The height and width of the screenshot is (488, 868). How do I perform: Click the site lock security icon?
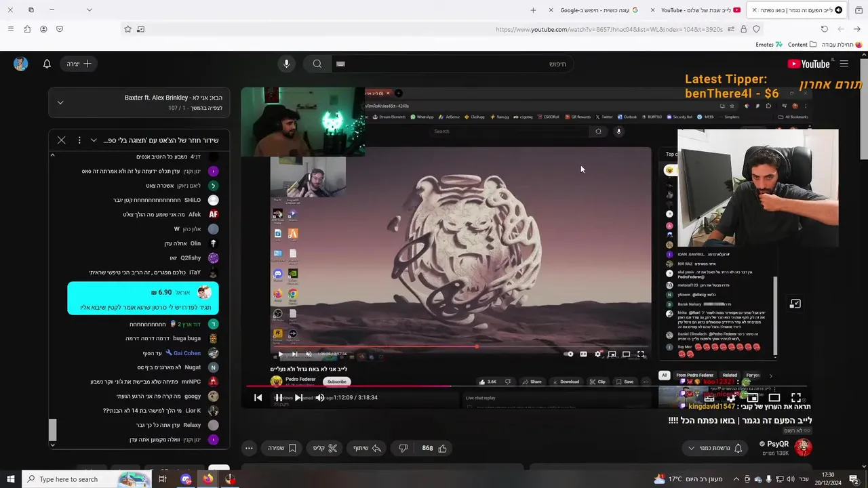[743, 29]
